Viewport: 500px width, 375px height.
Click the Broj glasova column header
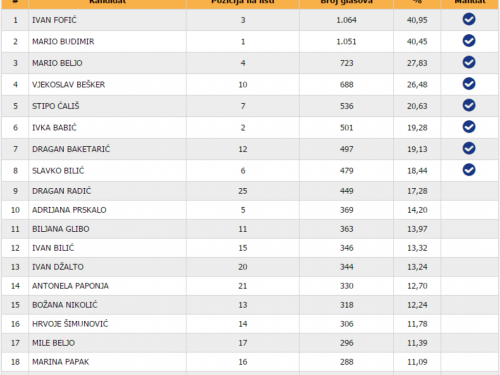click(346, 2)
